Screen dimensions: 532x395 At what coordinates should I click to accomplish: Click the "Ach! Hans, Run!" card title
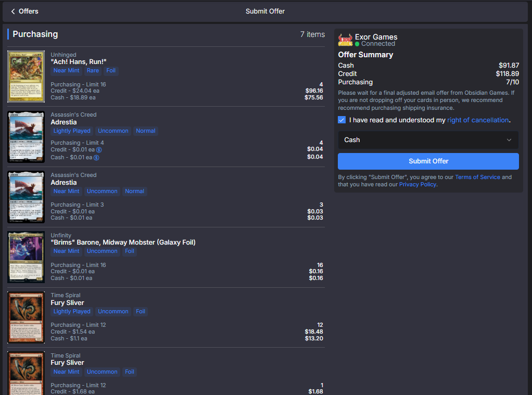click(x=79, y=62)
